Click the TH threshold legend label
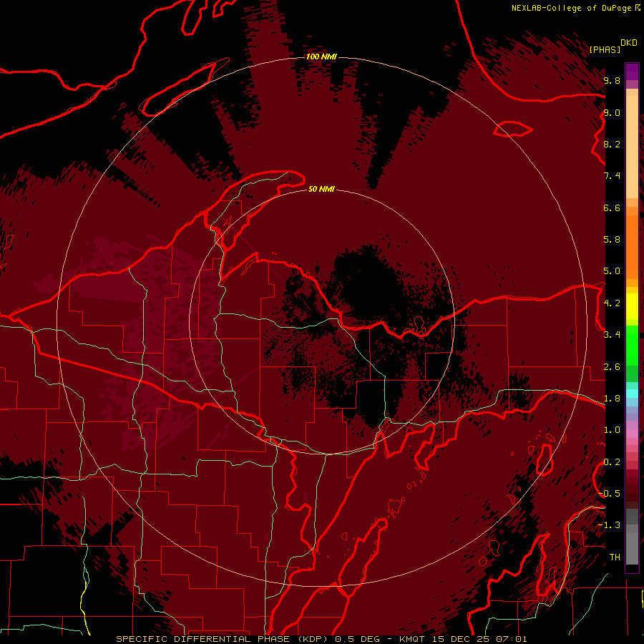 [x=615, y=557]
